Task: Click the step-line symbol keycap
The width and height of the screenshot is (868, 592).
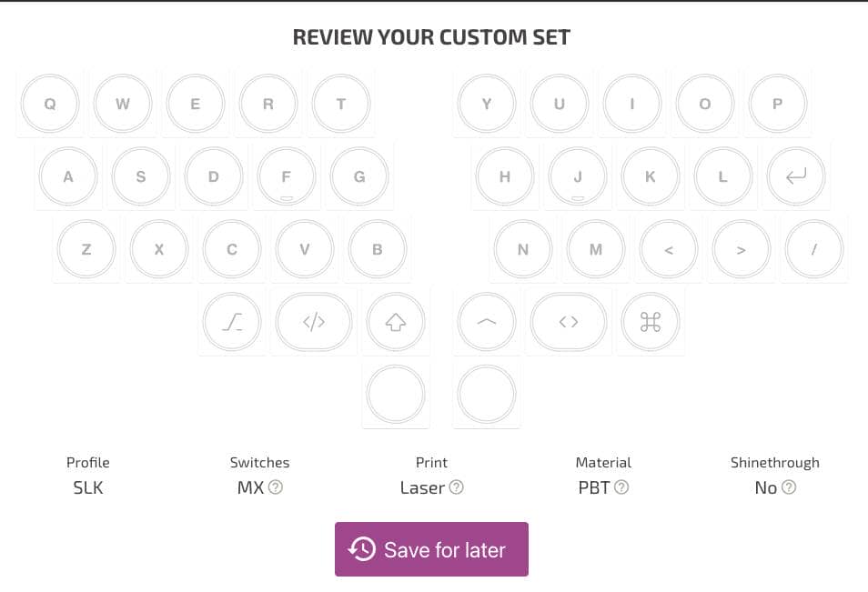Action: click(x=232, y=322)
